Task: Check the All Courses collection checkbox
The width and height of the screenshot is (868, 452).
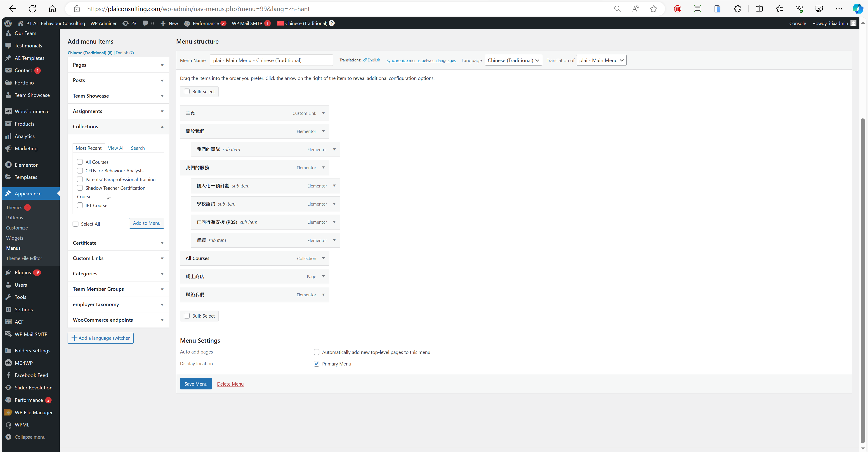Action: [x=80, y=162]
